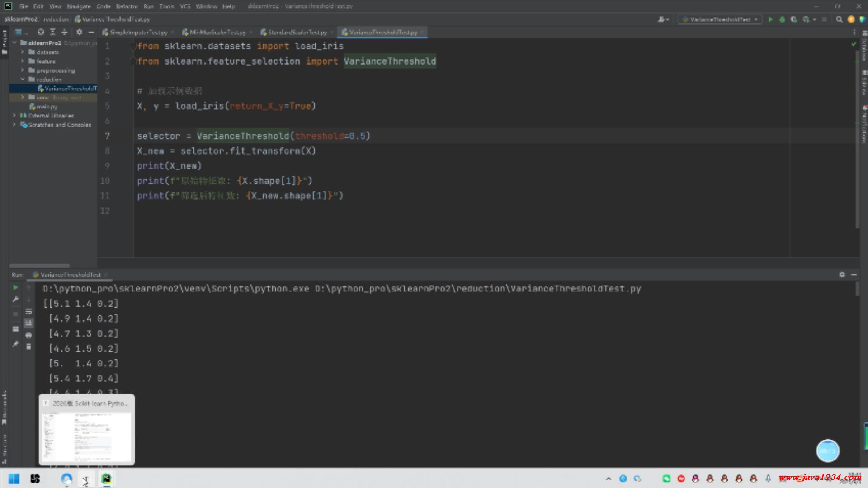This screenshot has width=868, height=488.
Task: Click the Scikit-learn window preview thumbnail
Action: pos(87,436)
